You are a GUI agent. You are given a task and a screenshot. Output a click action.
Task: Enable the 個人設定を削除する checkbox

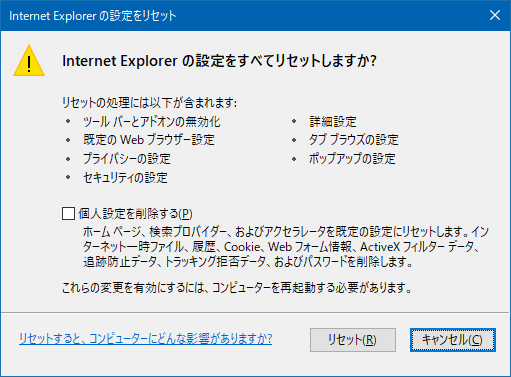click(x=68, y=214)
